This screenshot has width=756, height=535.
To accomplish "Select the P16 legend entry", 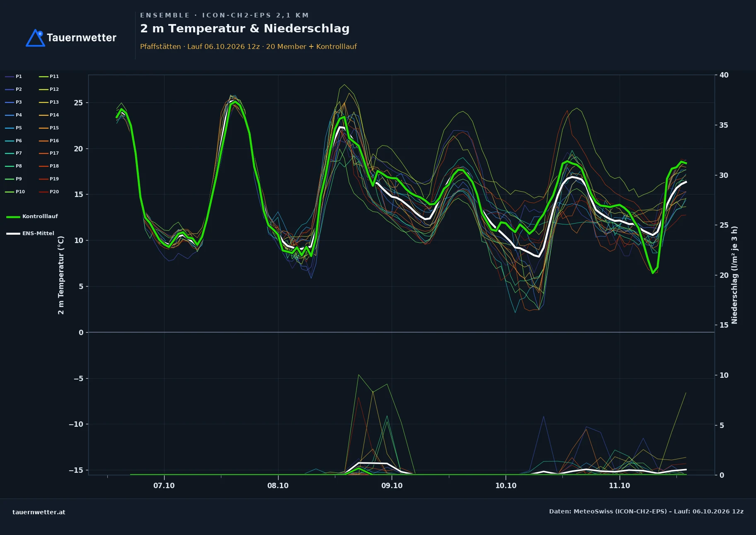I will [49, 141].
